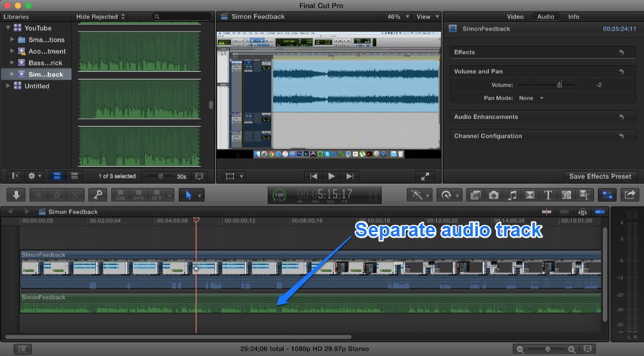Hide the Libraries sidebar panel
Screen dimensions: 644x356
click(15, 176)
